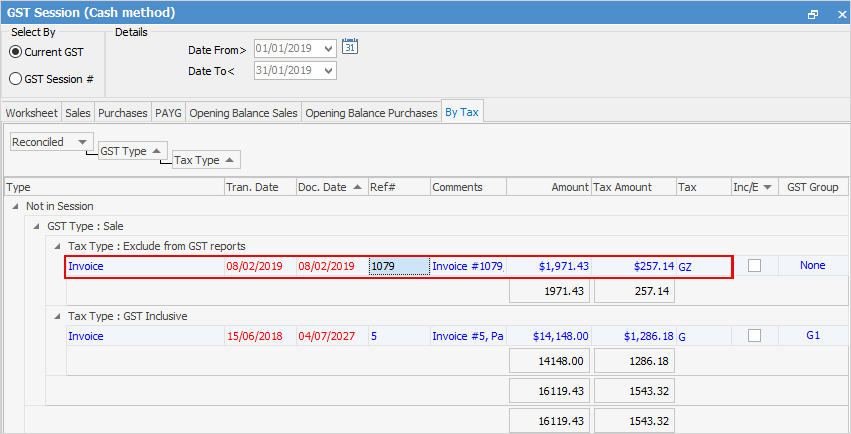Viewport: 851px width, 434px height.
Task: Click the Doc. Date sort indicator
Action: [x=357, y=187]
